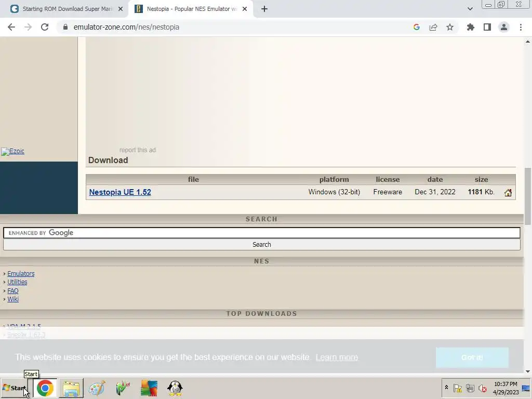Open Chrome extensions puzzle icon
This screenshot has width=532, height=399.
471,27
